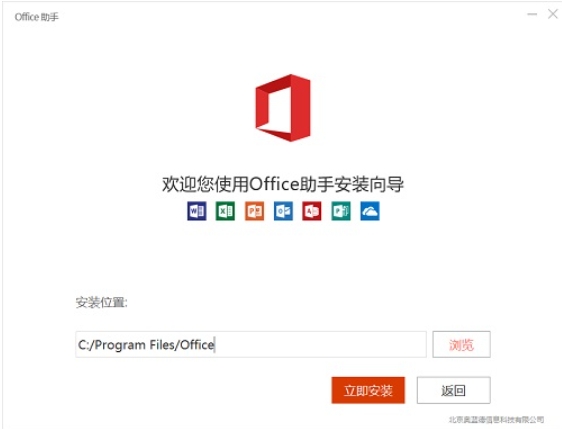Minimize the Office 助手 installer window

[532, 14]
